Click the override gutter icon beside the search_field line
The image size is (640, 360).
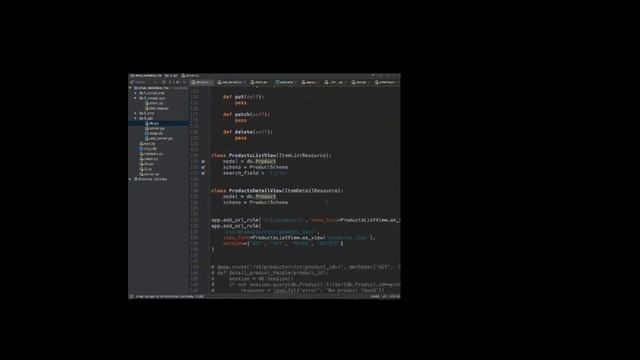click(203, 173)
